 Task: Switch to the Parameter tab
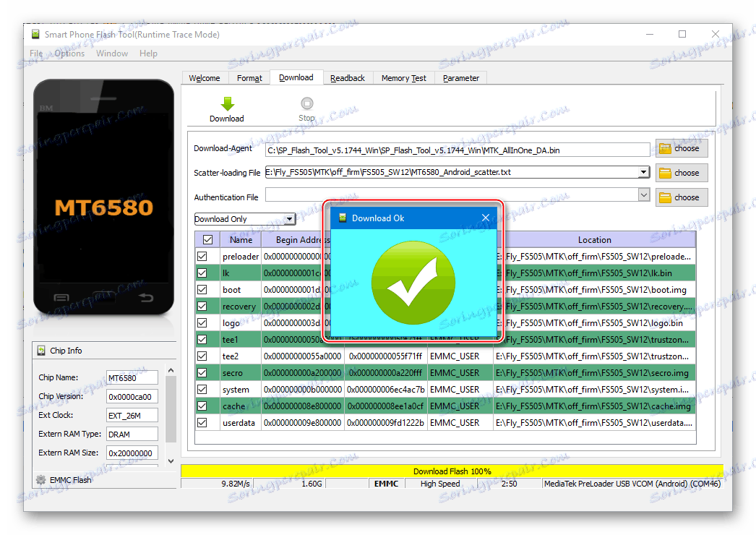pyautogui.click(x=461, y=78)
